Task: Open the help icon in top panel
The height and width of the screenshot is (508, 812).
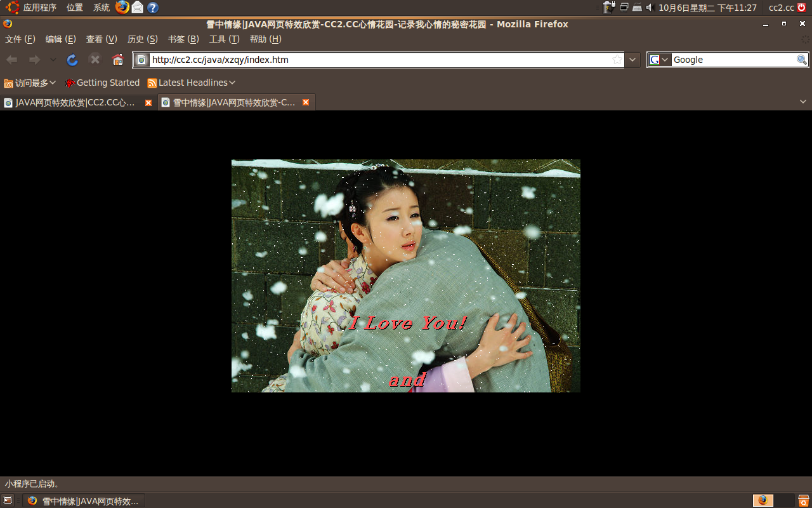Action: (153, 8)
